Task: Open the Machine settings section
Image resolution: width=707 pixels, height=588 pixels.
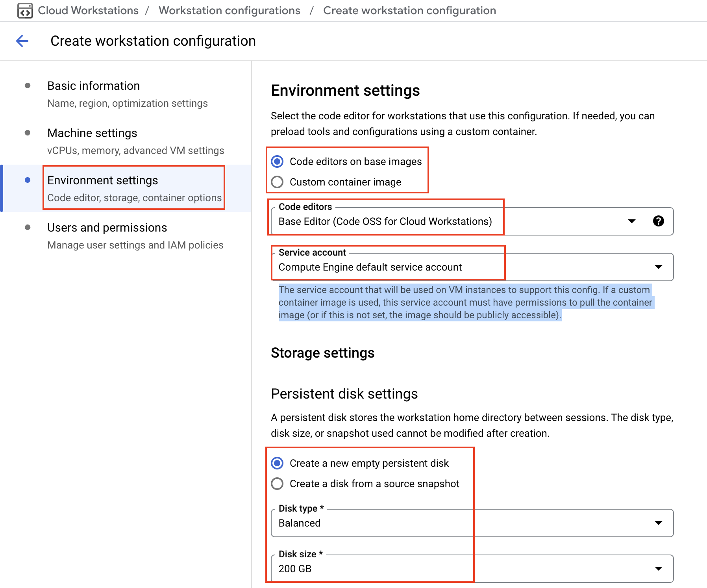Action: pos(92,133)
